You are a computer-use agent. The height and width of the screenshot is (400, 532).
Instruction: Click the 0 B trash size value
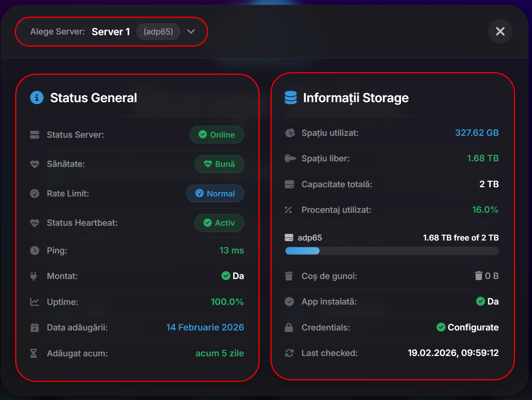(x=492, y=276)
